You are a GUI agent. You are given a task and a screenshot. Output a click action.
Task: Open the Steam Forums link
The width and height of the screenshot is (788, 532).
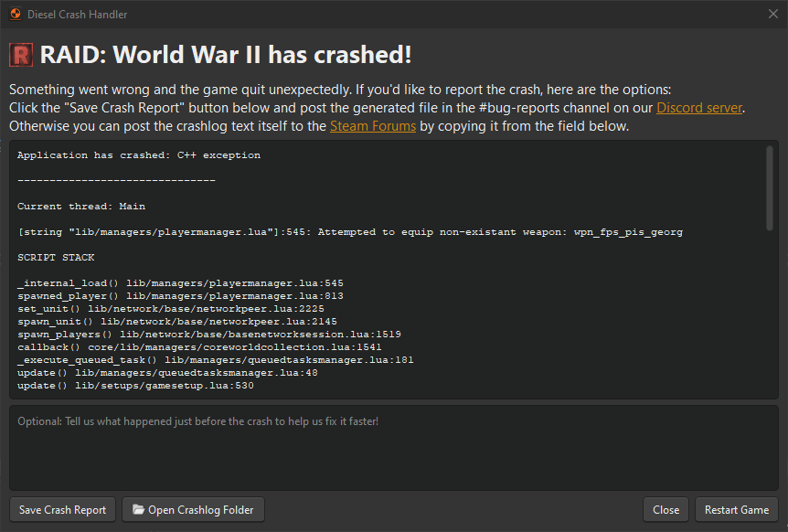[373, 126]
